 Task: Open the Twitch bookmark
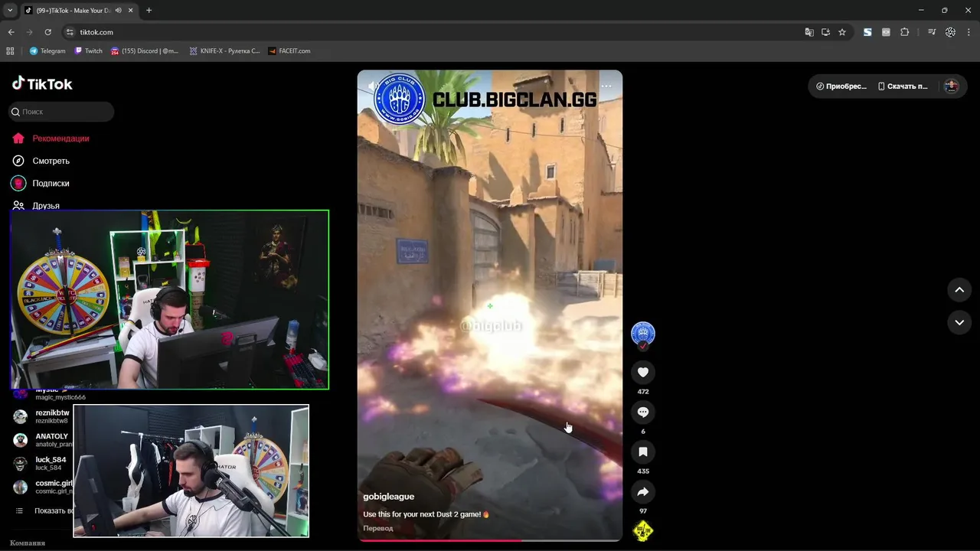click(88, 51)
